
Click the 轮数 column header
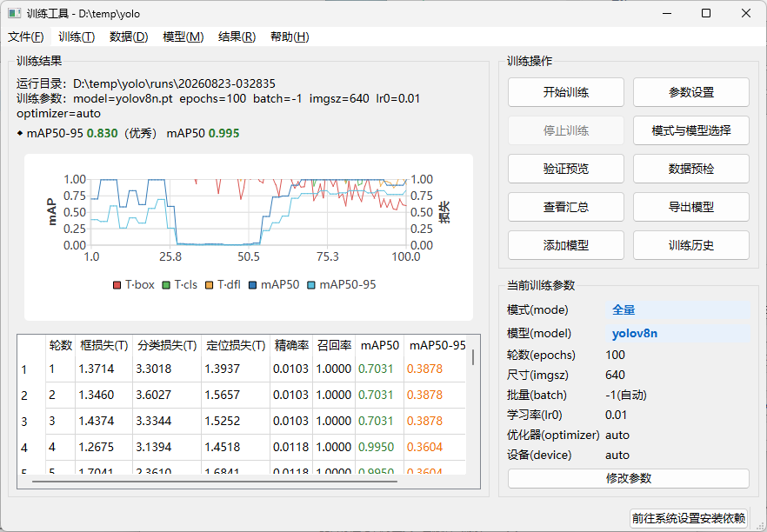tap(61, 345)
